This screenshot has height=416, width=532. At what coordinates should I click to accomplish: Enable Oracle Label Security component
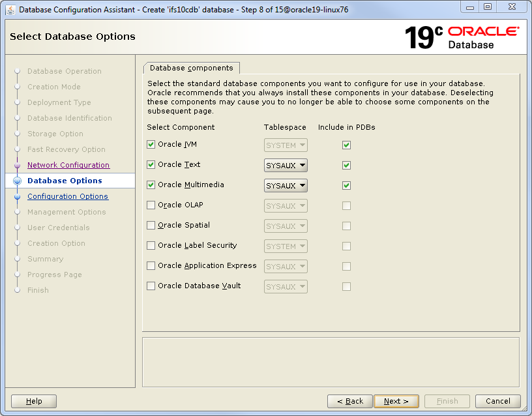[x=151, y=246]
